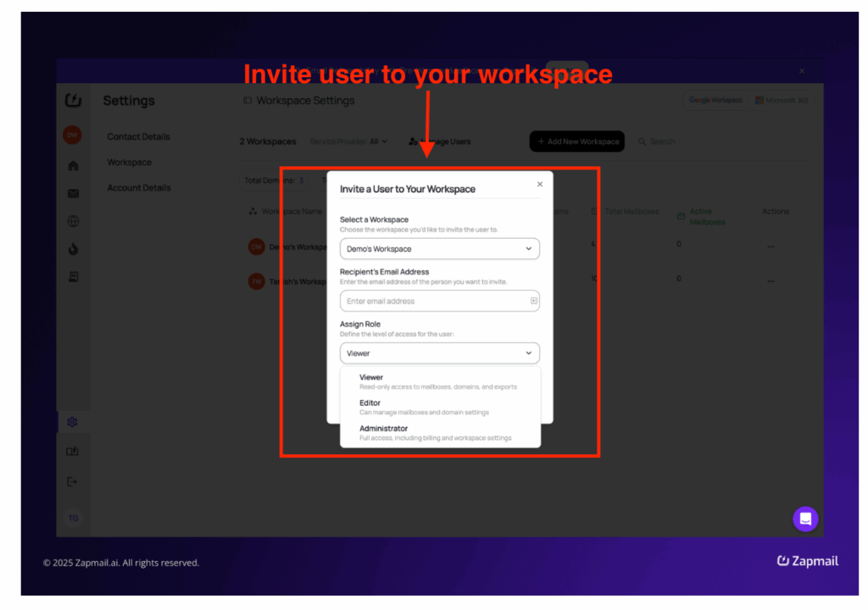Screen dimensions: 868x610
Task: Open the Assign Role Viewer dropdown
Action: [439, 352]
